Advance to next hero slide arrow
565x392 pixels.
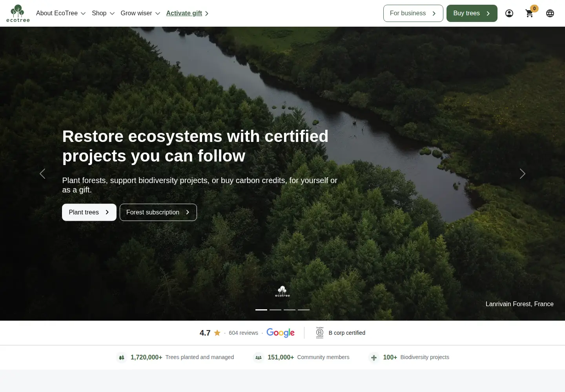(x=523, y=174)
